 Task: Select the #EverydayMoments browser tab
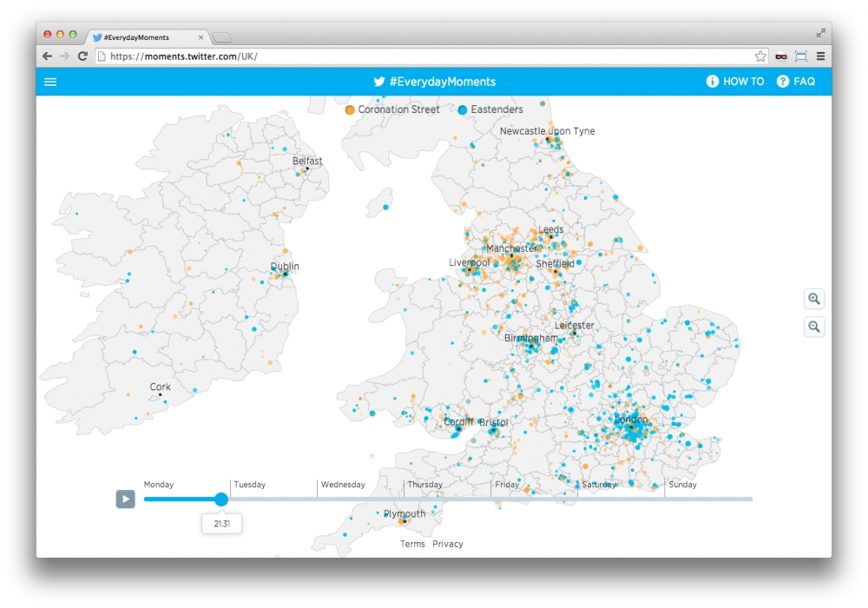(x=148, y=37)
